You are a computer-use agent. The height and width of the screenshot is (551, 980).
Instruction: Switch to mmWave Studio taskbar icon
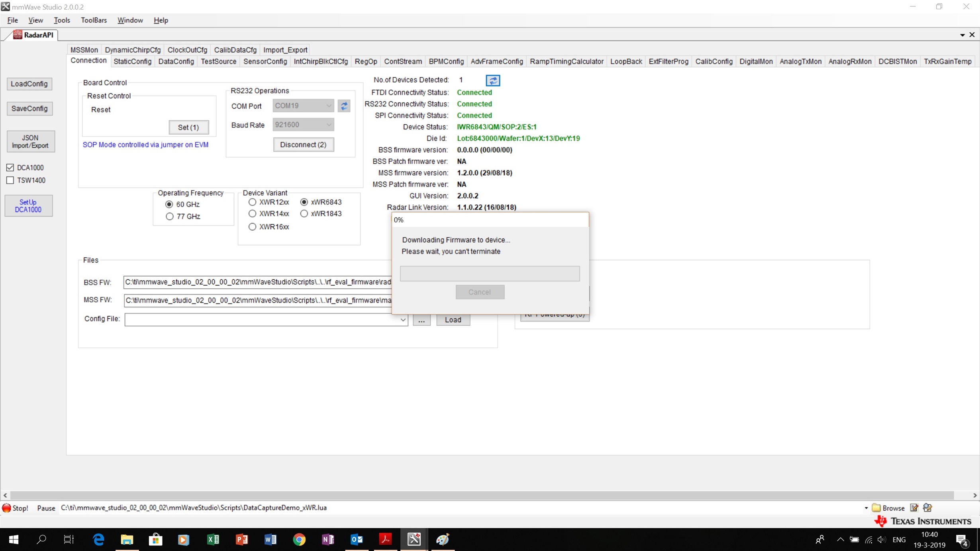click(x=414, y=539)
